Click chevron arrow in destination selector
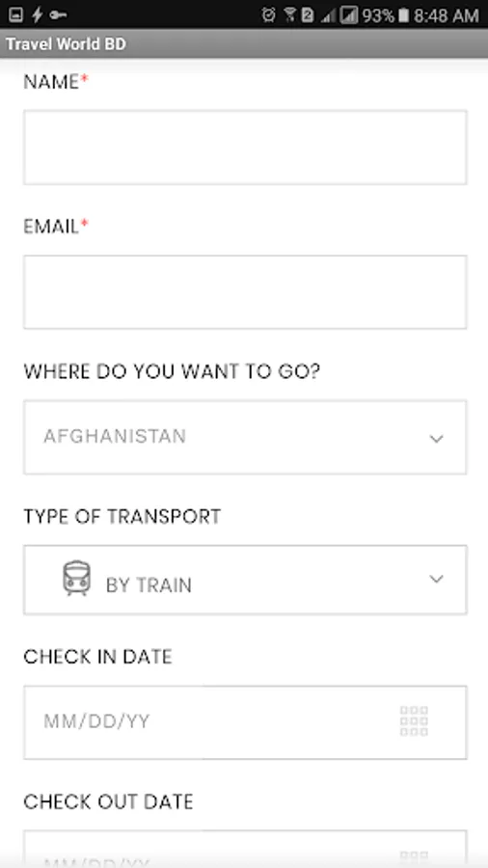Screen dimensions: 488x868 coord(437,439)
